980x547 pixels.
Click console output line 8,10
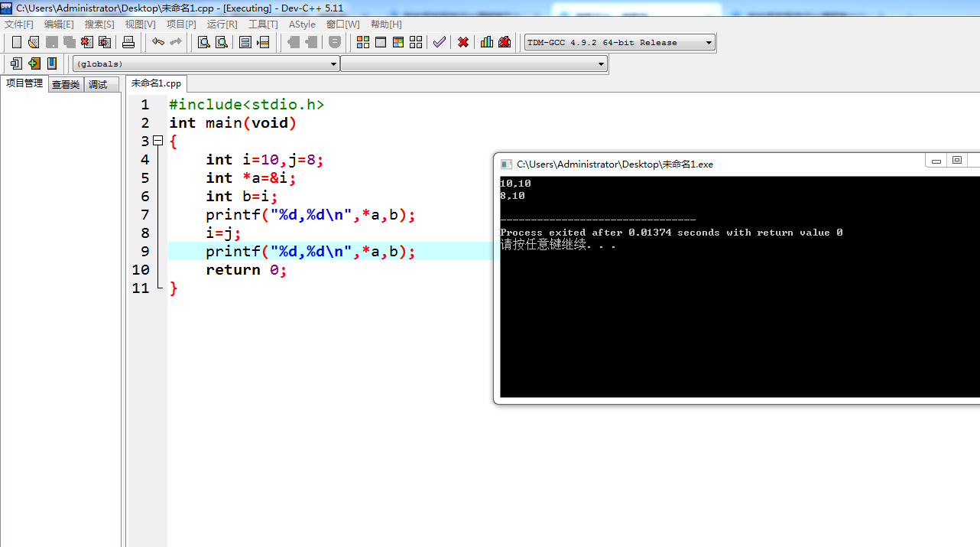click(x=512, y=196)
